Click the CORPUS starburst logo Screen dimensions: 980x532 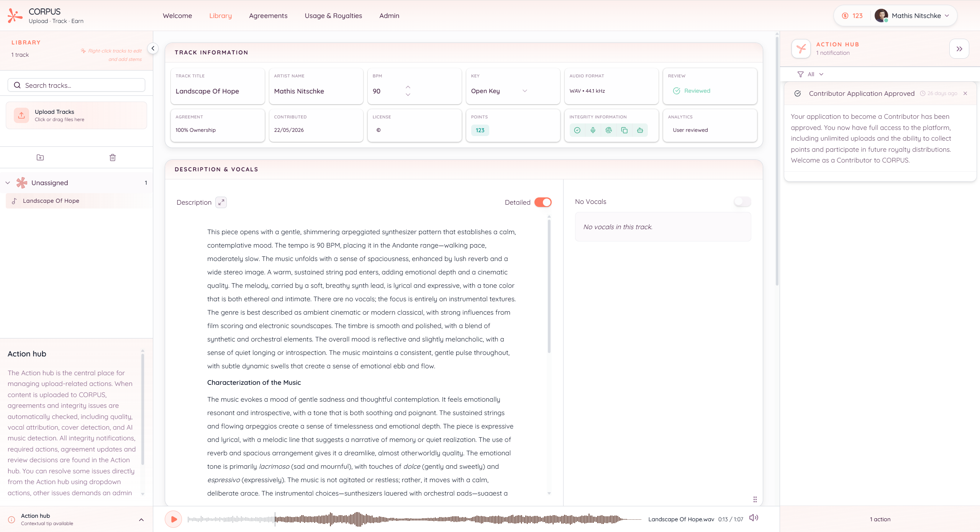coord(15,16)
